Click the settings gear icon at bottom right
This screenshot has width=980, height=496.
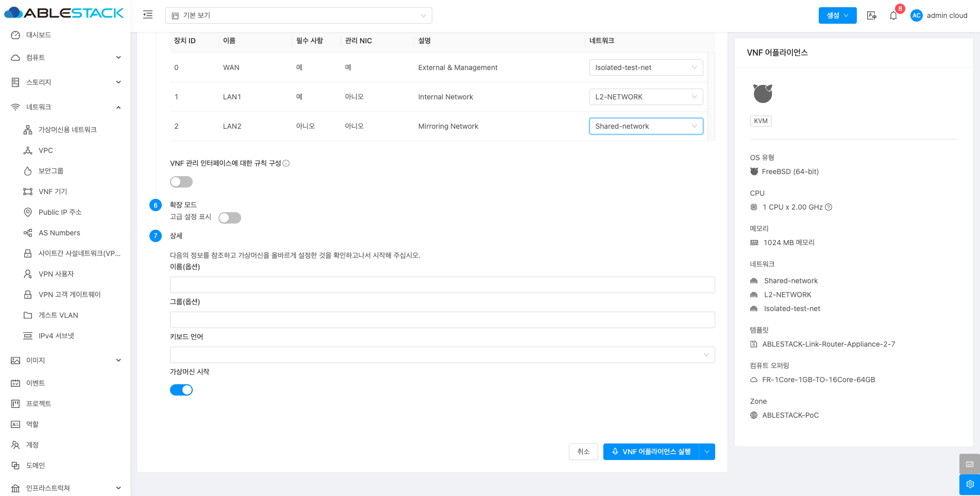pos(969,484)
